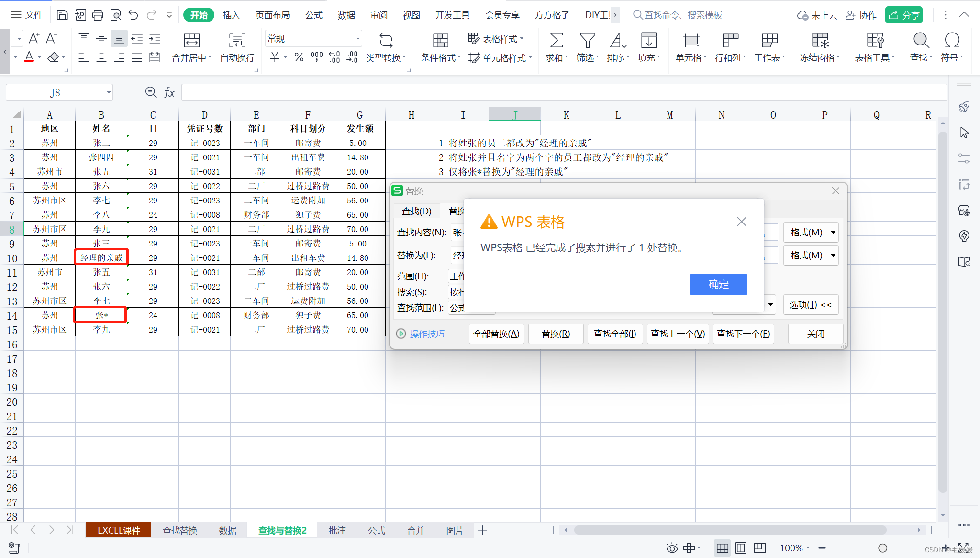Viewport: 980px width, 558px height.
Task: Click the Filter (筛选) funnel icon
Action: 587,41
